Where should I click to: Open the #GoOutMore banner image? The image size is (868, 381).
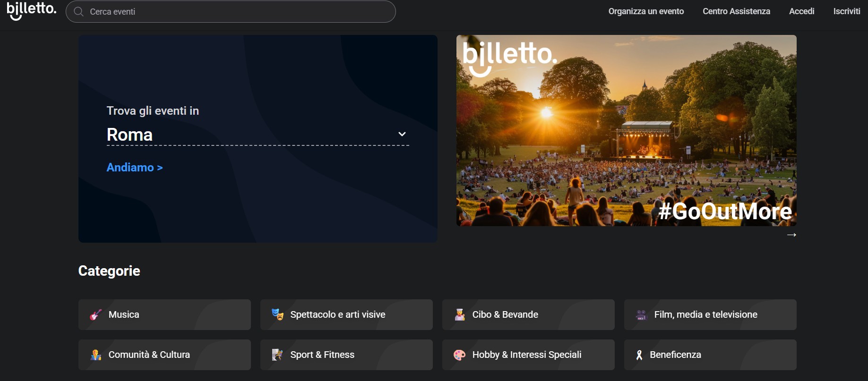(x=626, y=130)
